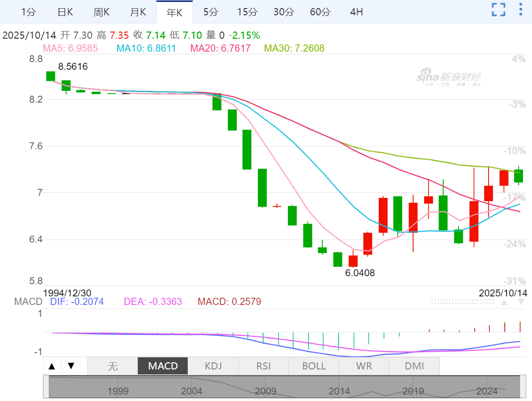Show BOLL indicator
This screenshot has width=532, height=401.
314,367
